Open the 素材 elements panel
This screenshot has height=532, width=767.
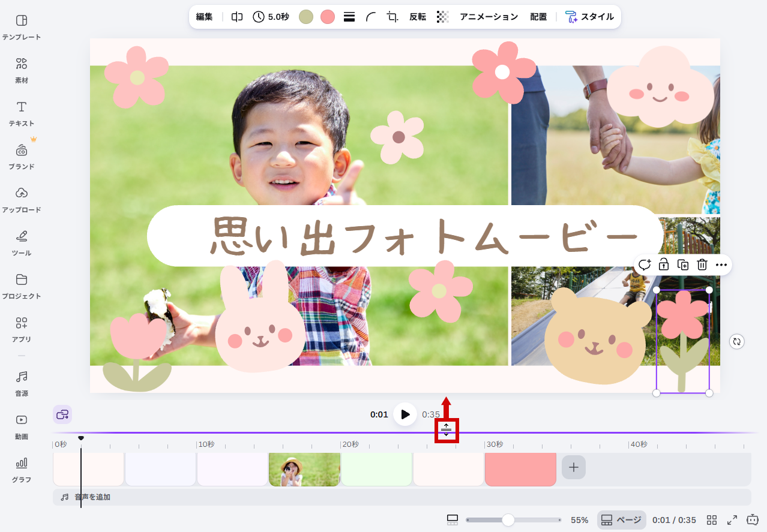tap(22, 70)
